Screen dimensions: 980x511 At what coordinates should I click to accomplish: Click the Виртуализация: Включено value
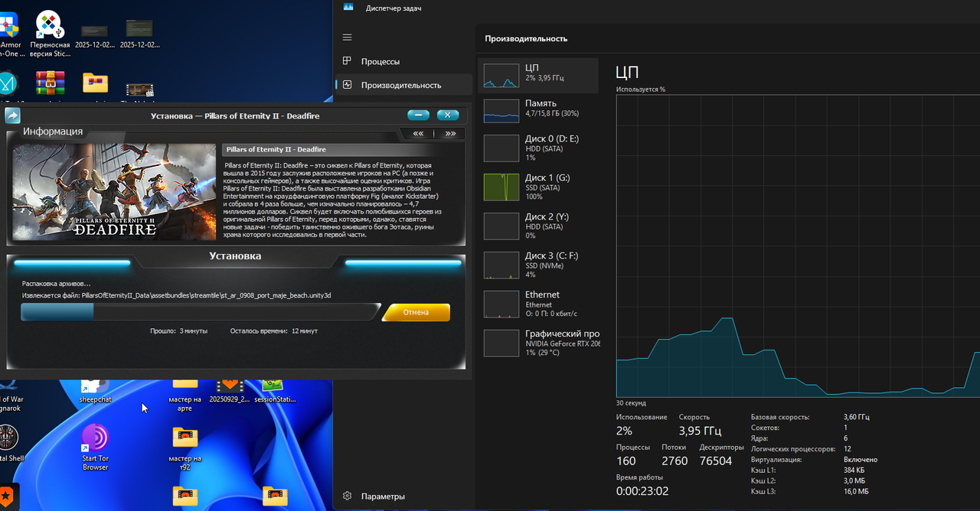point(860,460)
